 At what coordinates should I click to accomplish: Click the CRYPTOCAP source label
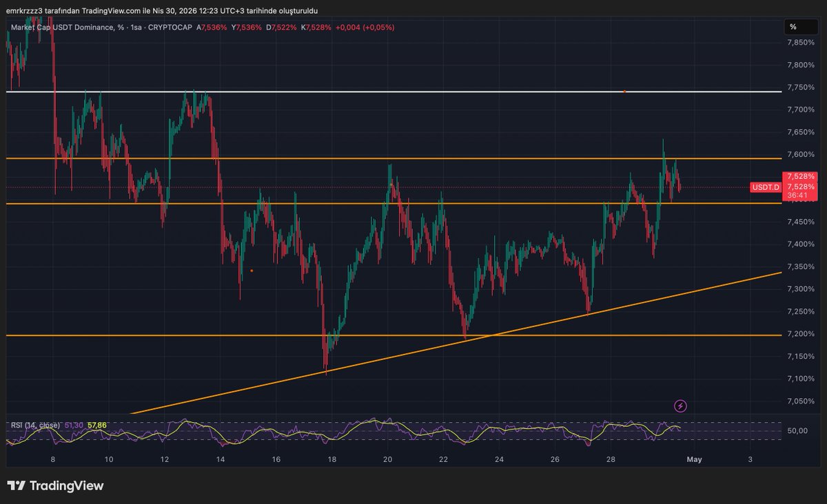click(170, 28)
